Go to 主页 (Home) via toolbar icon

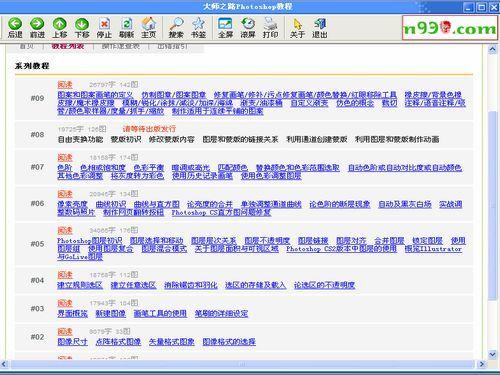[x=149, y=28]
